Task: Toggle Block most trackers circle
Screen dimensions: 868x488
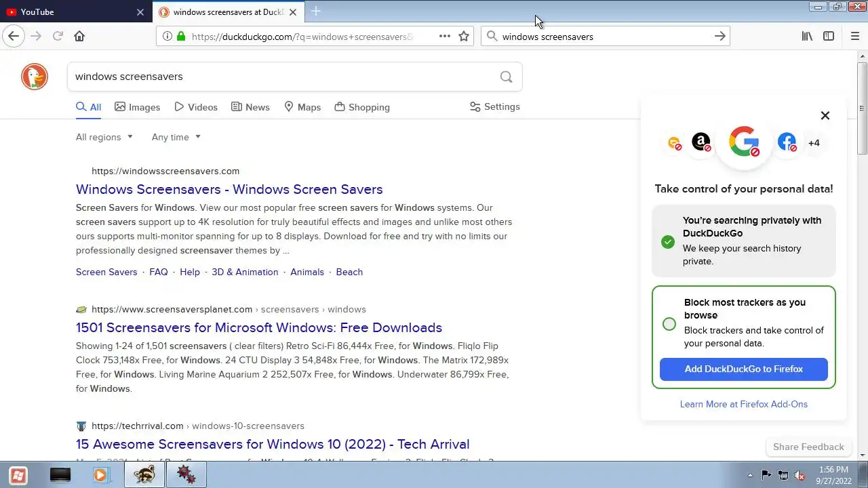Action: point(669,324)
